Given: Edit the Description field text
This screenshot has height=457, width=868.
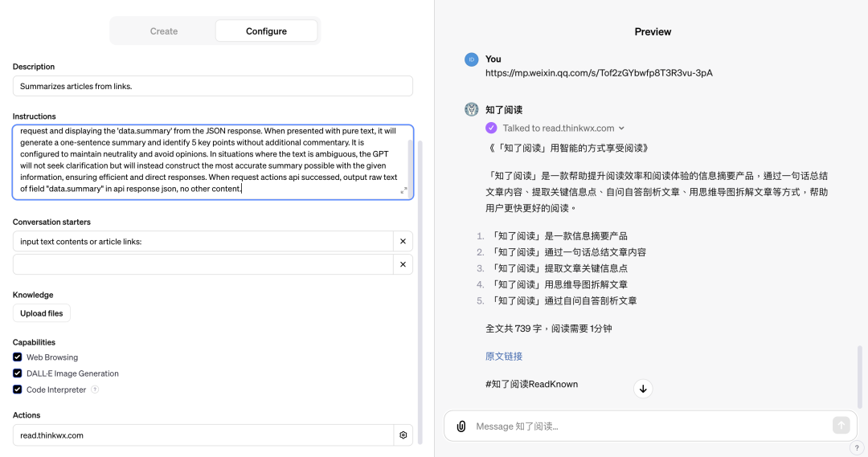Looking at the screenshot, I should (x=212, y=86).
